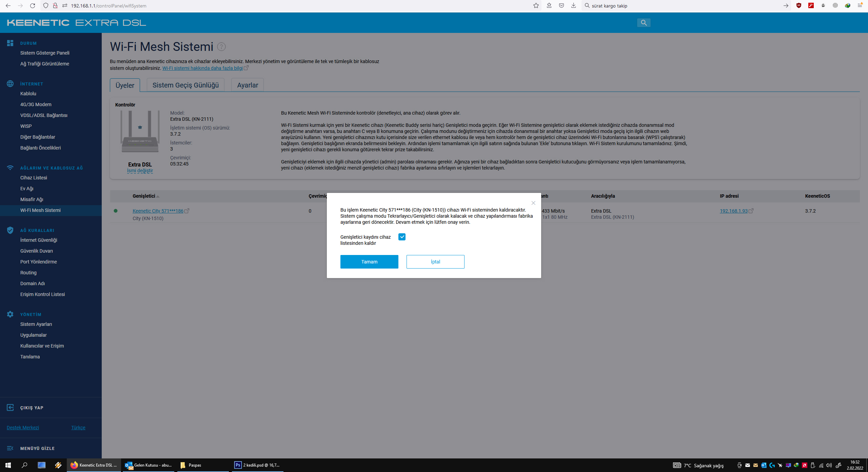Viewport: 868px width, 472px height.
Task: Click the shield icon beside Ağ Kuralları
Action: tap(10, 230)
